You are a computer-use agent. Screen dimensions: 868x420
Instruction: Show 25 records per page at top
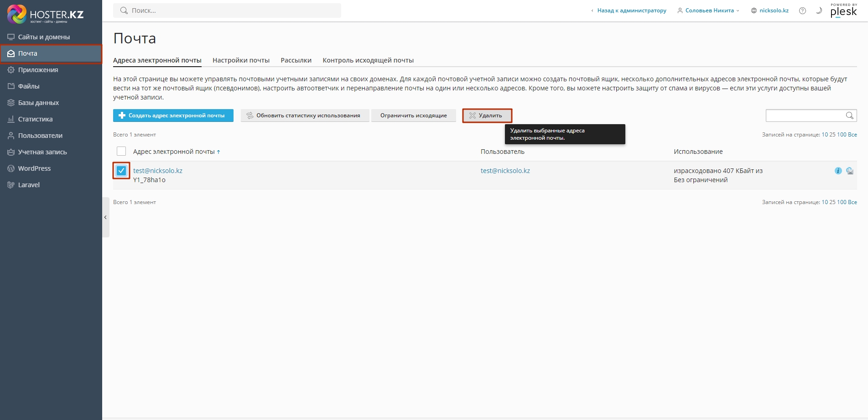(x=832, y=135)
